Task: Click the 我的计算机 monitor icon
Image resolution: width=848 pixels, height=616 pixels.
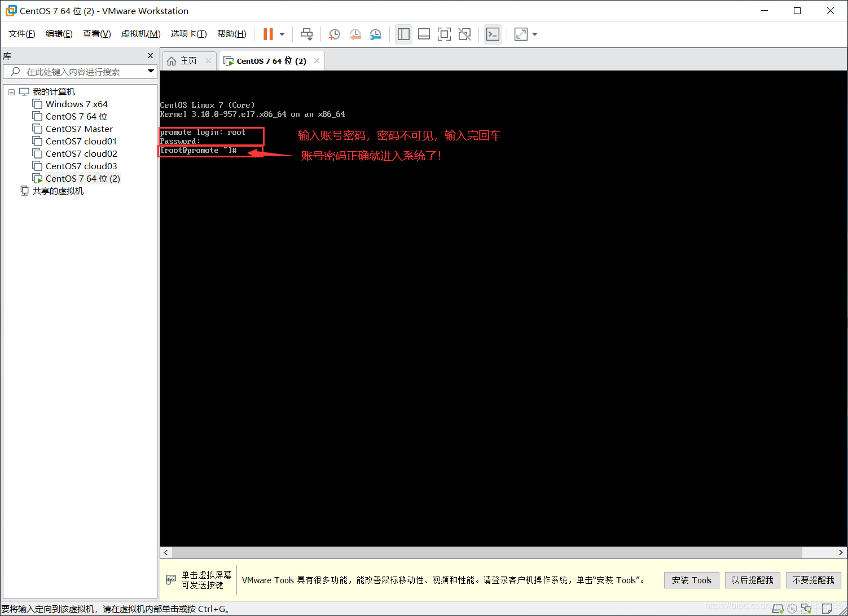Action: pyautogui.click(x=24, y=91)
